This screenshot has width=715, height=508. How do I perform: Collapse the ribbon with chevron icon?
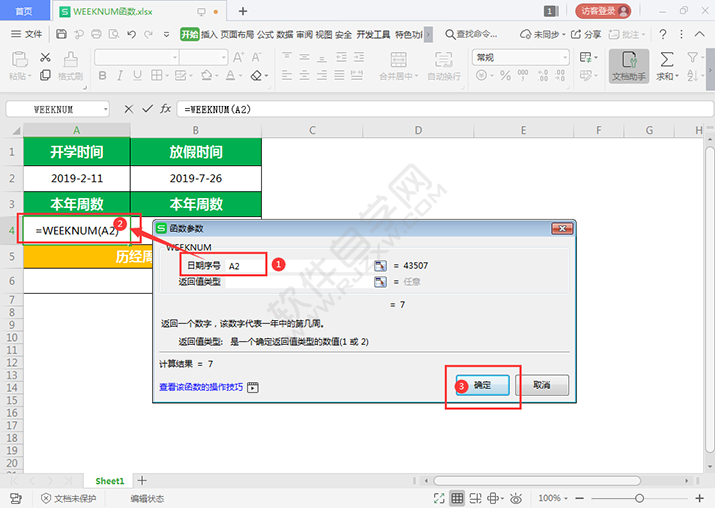699,34
